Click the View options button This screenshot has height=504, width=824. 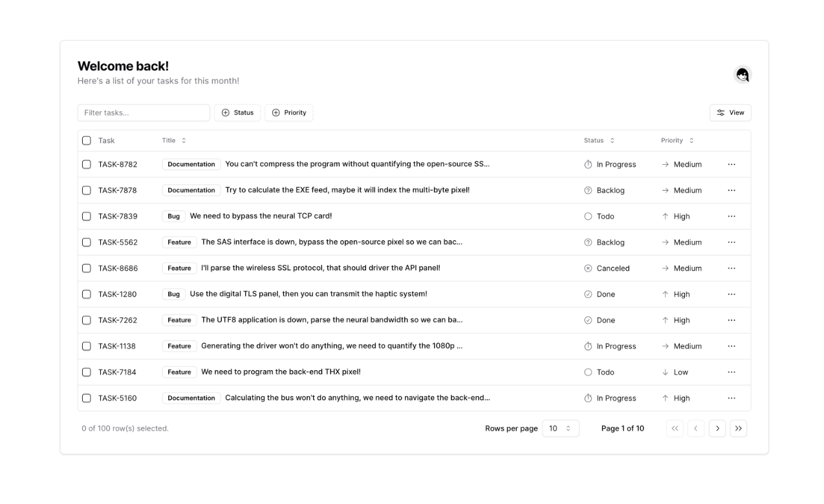730,112
